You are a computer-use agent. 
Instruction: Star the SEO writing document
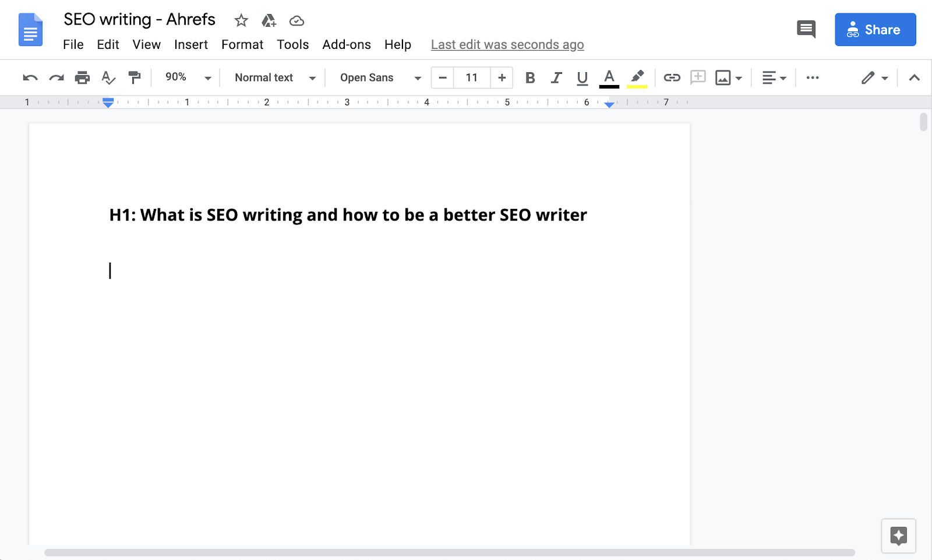pos(241,20)
